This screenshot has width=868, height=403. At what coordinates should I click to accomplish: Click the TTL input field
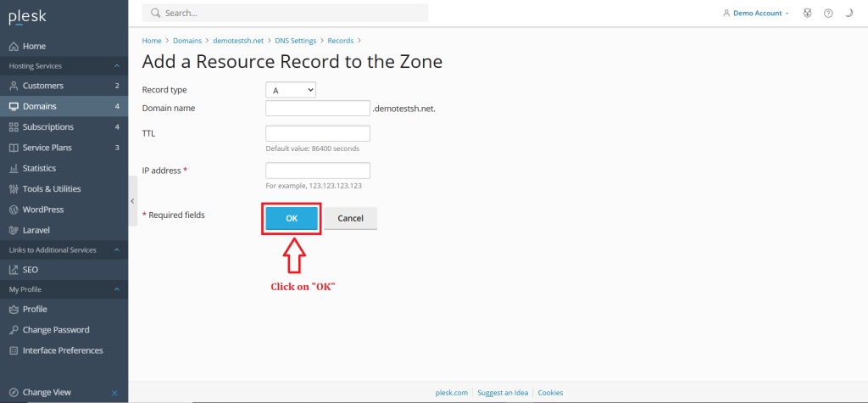point(318,133)
